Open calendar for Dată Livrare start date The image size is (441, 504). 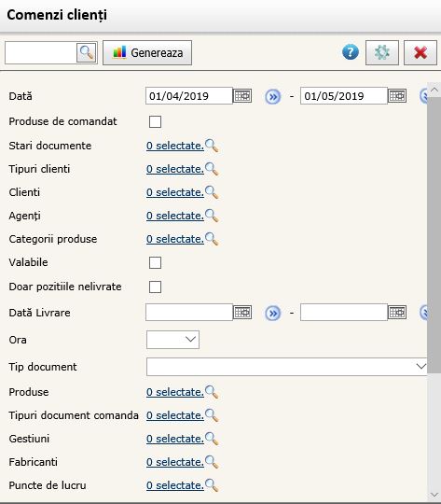click(x=242, y=313)
